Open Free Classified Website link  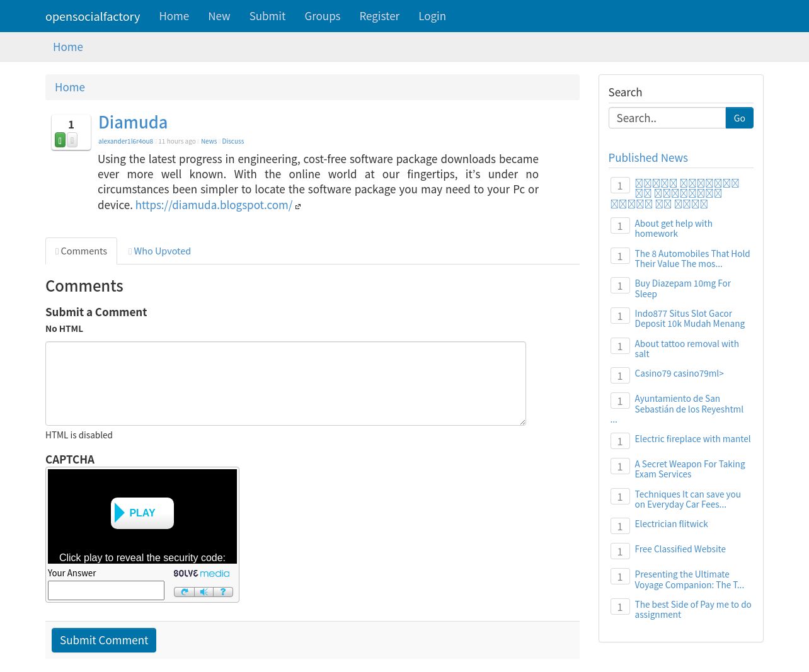point(680,549)
